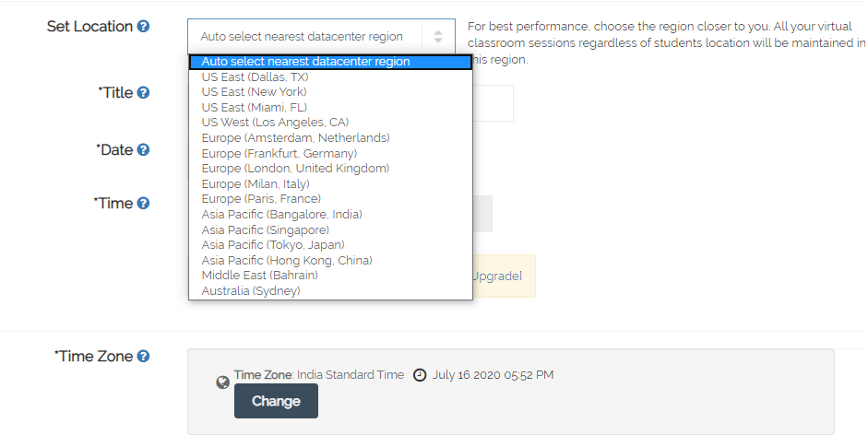Click the help icon beside Time
Screen dimensions: 868x435
pos(143,203)
